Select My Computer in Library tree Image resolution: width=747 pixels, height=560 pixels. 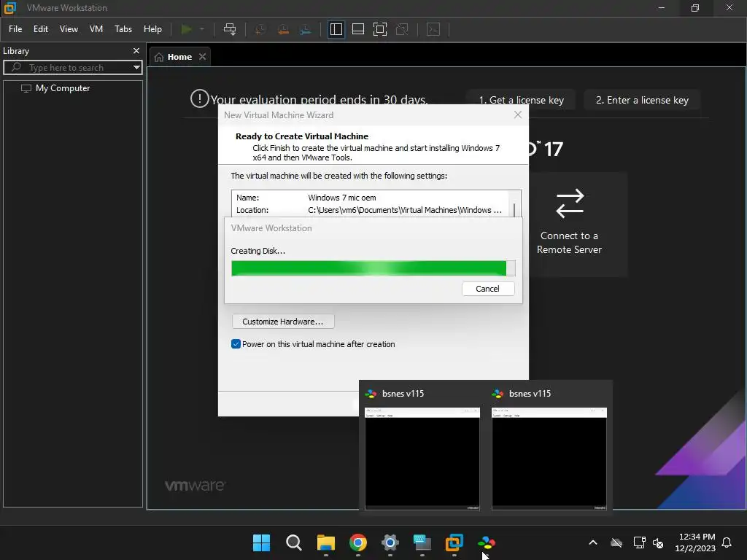tap(55, 88)
